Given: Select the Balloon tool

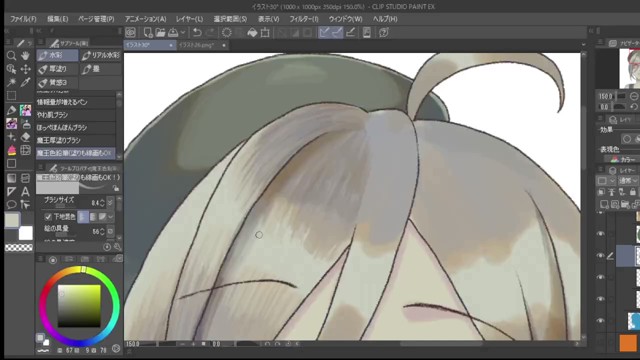Looking at the screenshot, I should (11, 204).
